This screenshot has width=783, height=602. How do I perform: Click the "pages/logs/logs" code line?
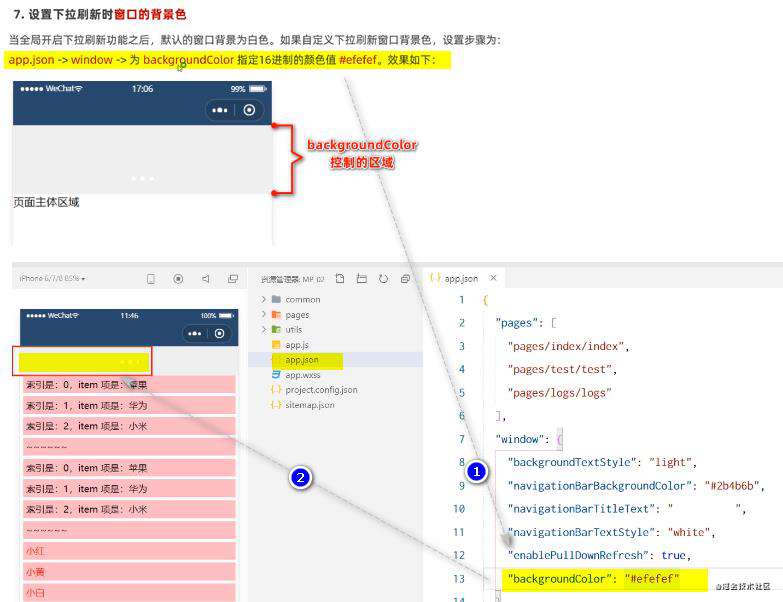[x=559, y=393]
